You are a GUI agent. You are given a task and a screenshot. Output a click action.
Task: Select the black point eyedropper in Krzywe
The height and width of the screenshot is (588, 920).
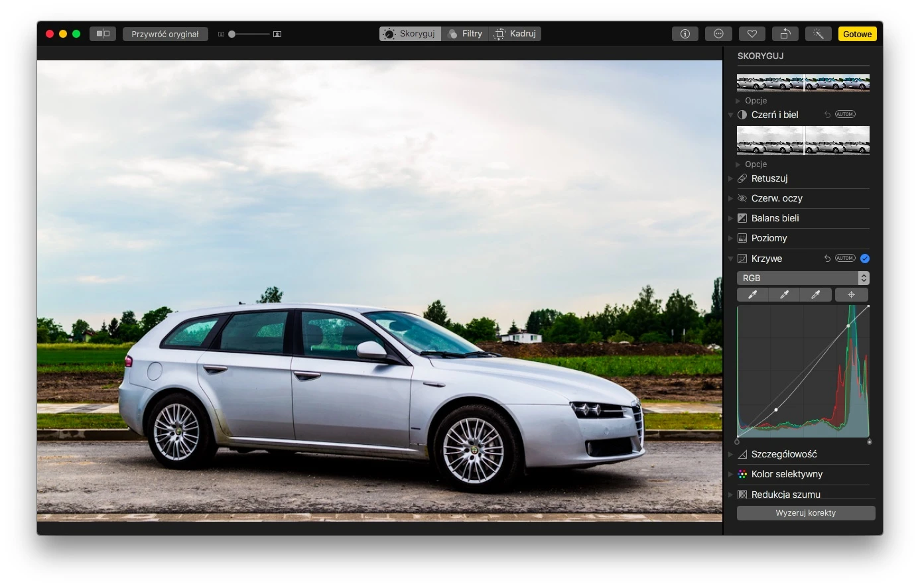753,295
